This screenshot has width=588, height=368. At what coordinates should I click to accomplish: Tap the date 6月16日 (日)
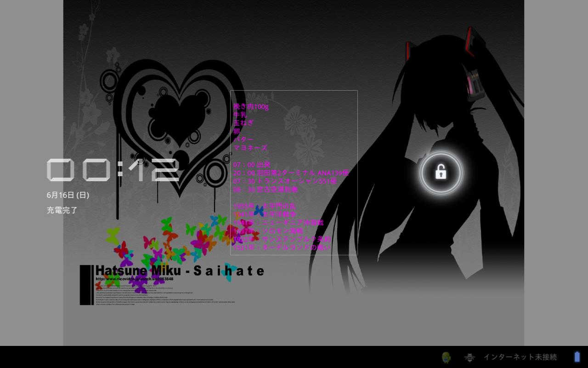coord(68,195)
